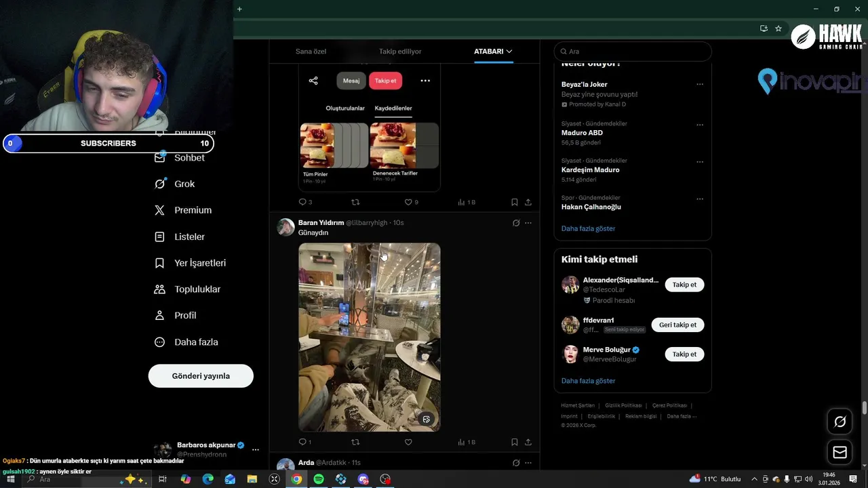View analytics of Baran Yıldırım's post

(x=467, y=442)
